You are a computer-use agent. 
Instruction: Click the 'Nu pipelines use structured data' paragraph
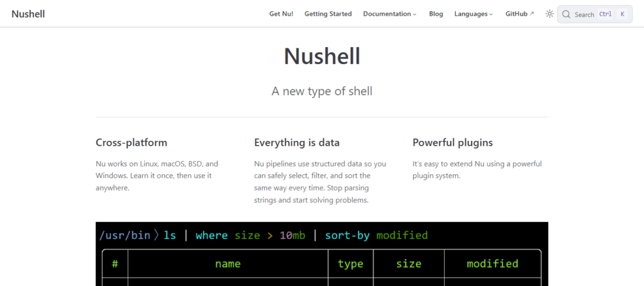click(x=320, y=182)
